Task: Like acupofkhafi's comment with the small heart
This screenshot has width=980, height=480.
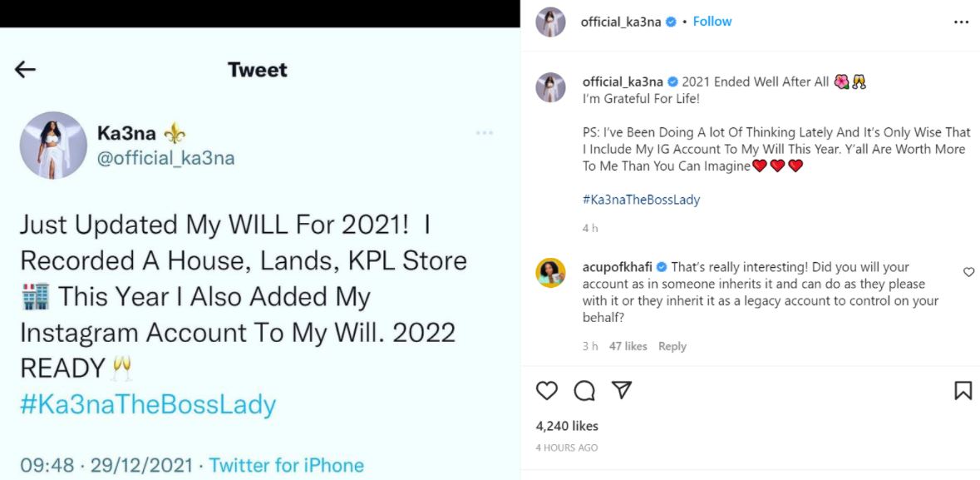Action: click(968, 272)
